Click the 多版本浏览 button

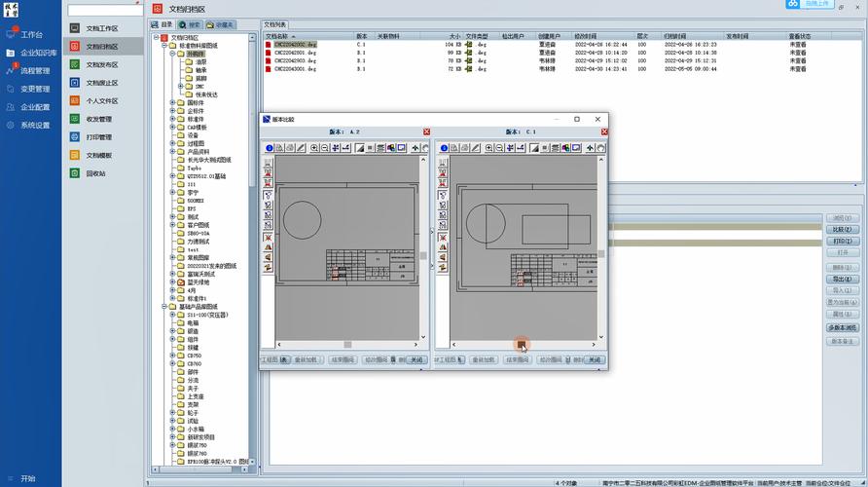843,327
